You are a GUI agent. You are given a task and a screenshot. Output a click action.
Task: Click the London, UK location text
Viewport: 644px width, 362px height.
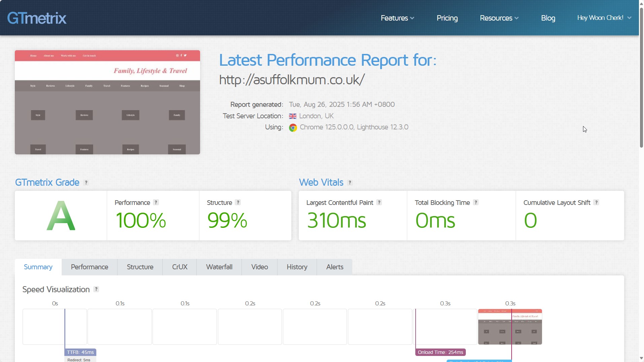[316, 116]
